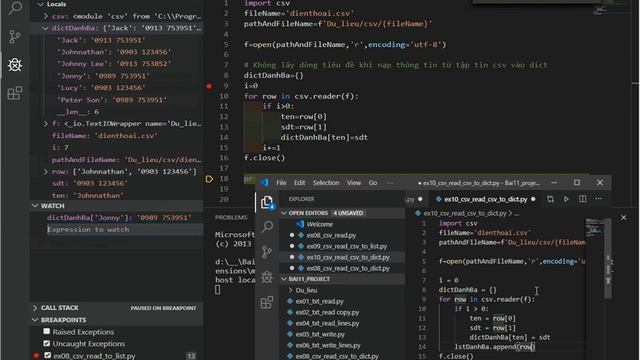
Task: Open Source Control in back window activity bar
Action: [15, 37]
